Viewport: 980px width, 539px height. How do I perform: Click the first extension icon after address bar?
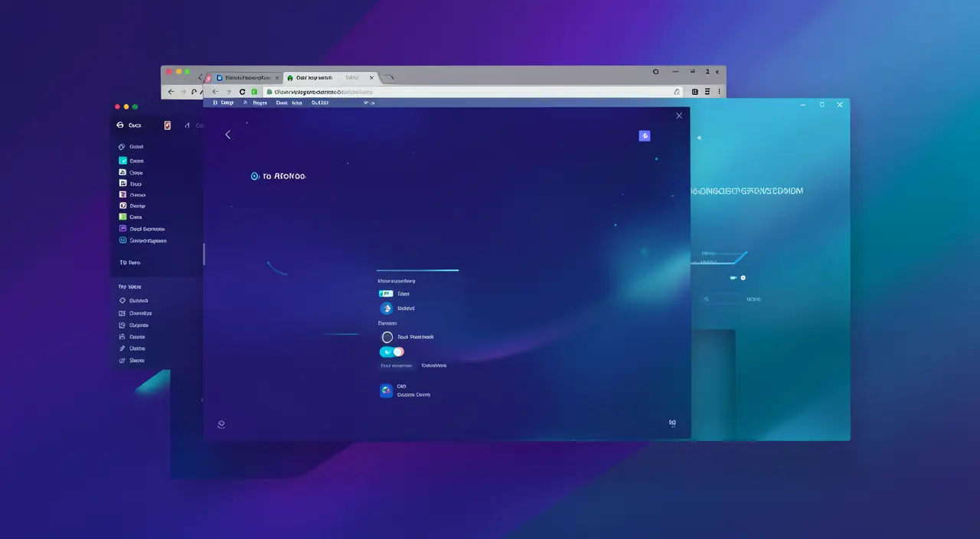click(695, 91)
